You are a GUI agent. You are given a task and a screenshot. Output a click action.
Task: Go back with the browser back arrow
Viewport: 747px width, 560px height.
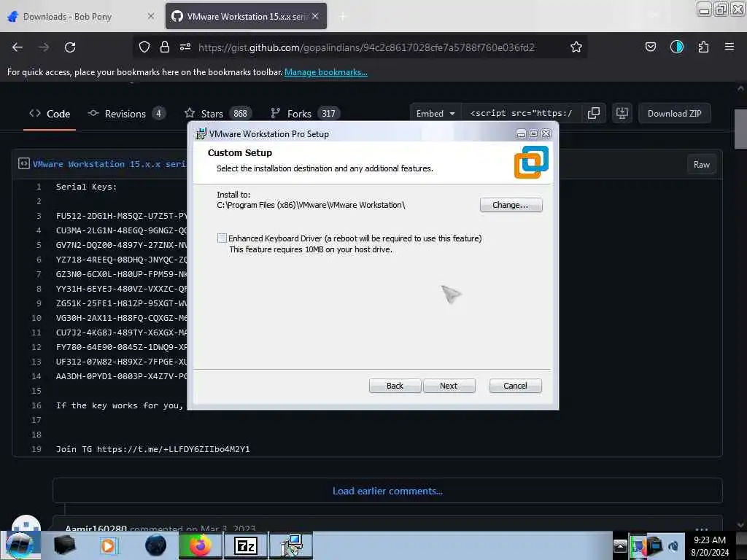pos(18,47)
